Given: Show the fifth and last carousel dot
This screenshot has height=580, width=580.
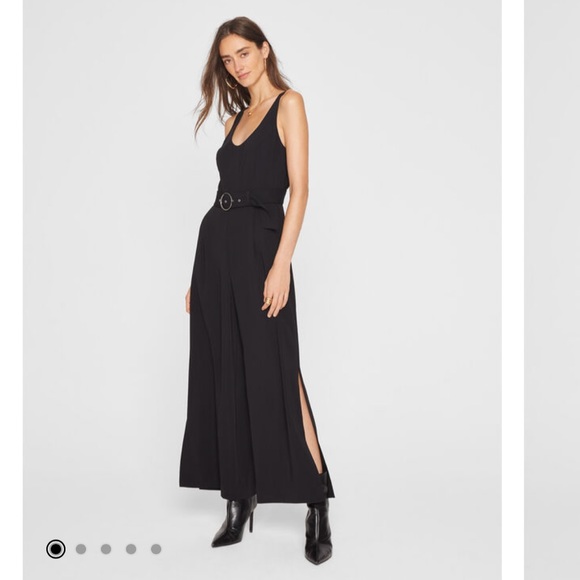Looking at the screenshot, I should [x=156, y=549].
